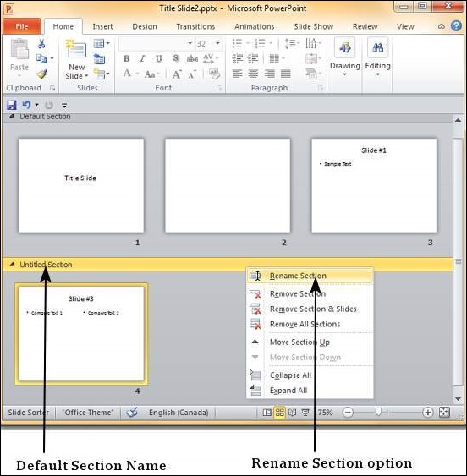Viewport: 467px width, 476px height.
Task: Choose Rename Section from context menu
Action: 310,276
